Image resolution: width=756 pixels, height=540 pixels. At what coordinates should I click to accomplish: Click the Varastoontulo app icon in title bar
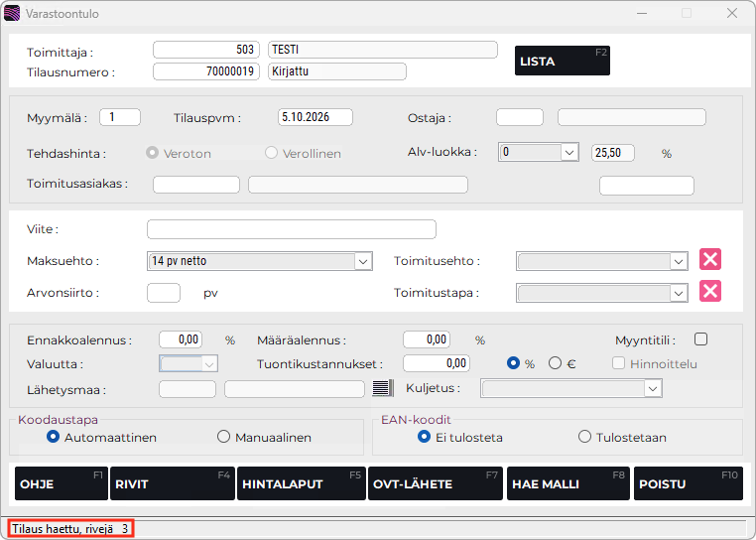click(12, 13)
